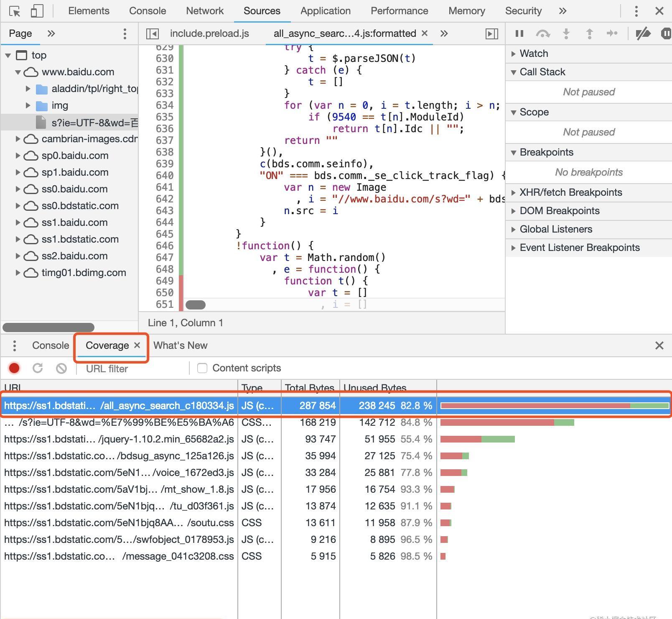The image size is (672, 619).
Task: Open the Security tab
Action: tap(523, 11)
